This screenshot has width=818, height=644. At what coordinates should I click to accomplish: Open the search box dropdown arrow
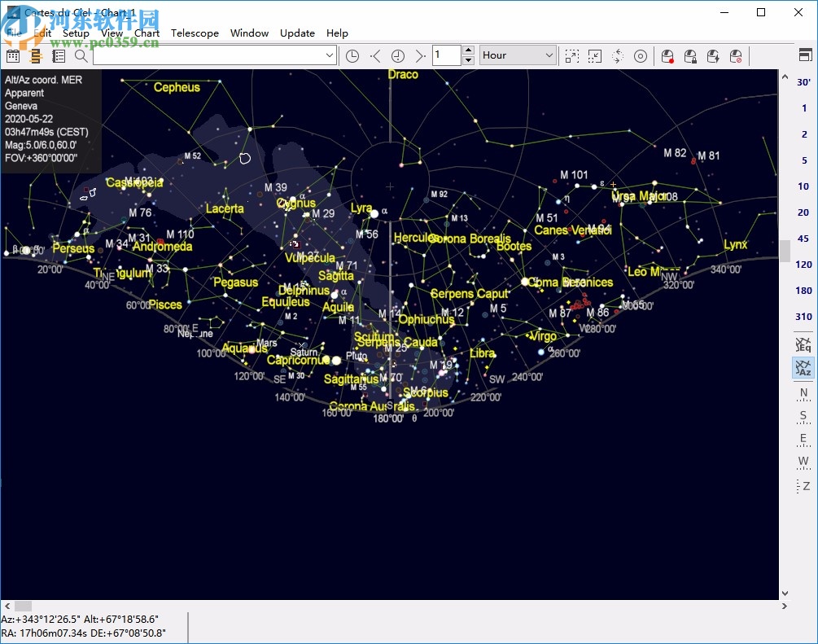pyautogui.click(x=330, y=55)
